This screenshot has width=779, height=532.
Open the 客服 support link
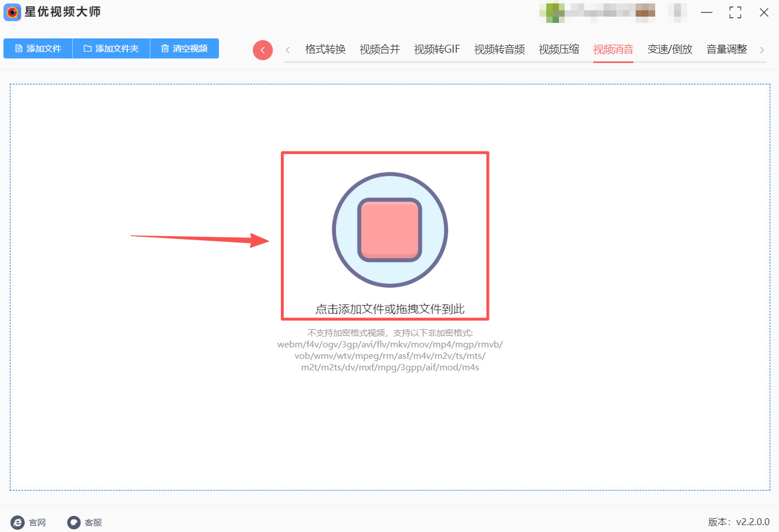pyautogui.click(x=85, y=522)
